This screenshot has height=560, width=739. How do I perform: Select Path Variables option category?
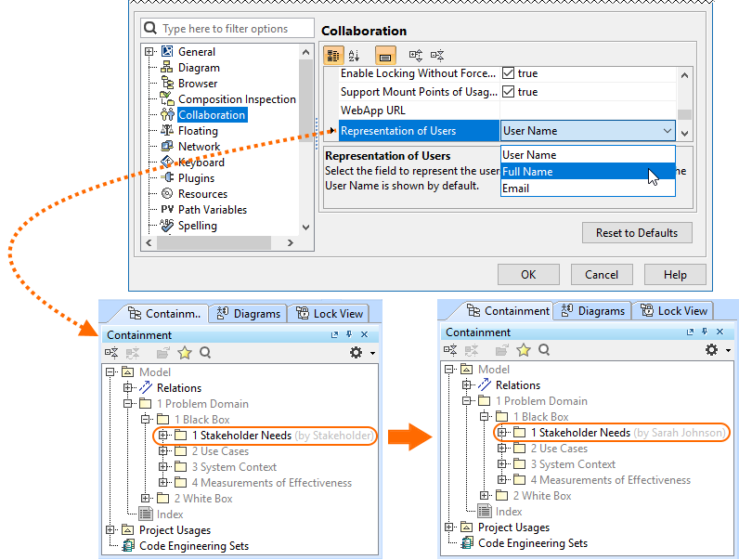point(212,210)
